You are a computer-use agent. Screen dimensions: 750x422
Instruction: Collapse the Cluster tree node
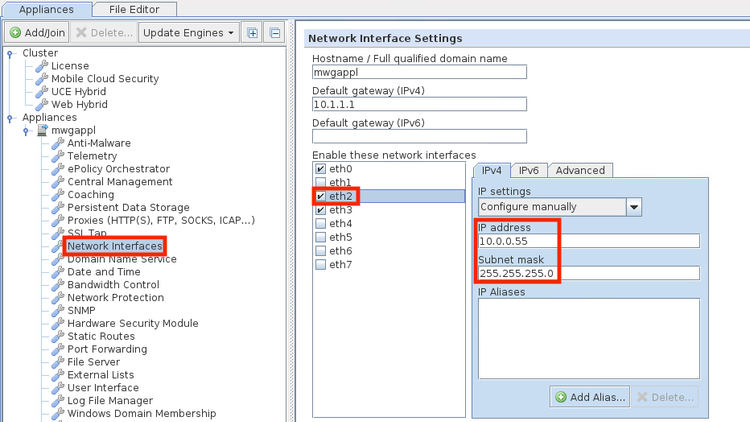click(x=10, y=54)
